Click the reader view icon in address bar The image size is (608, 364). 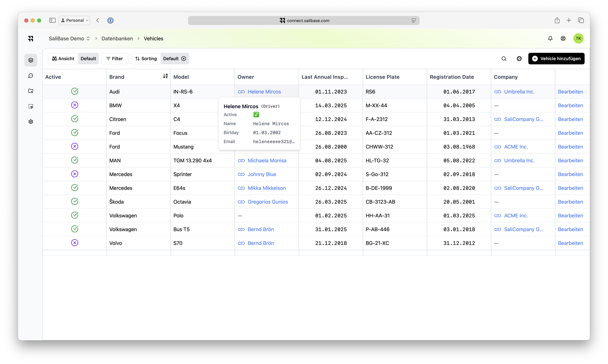pyautogui.click(x=413, y=21)
